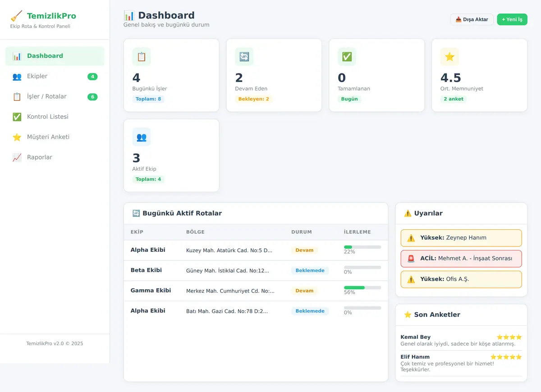Image resolution: width=541 pixels, height=392 pixels.
Task: Click the progress bar showing 56%
Action: point(362,287)
